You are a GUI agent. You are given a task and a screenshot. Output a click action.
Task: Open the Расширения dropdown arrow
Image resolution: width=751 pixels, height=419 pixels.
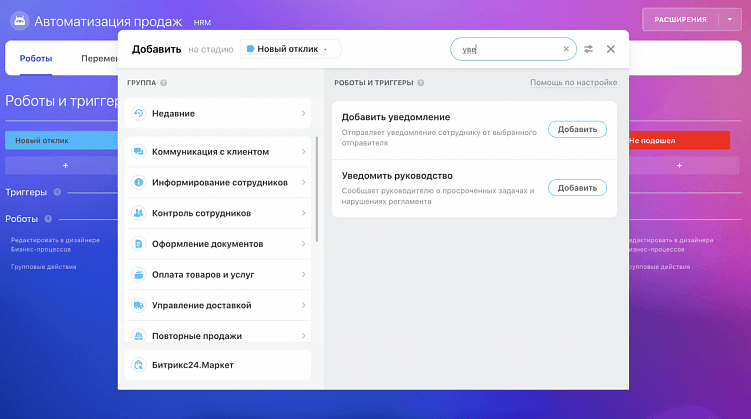click(731, 19)
